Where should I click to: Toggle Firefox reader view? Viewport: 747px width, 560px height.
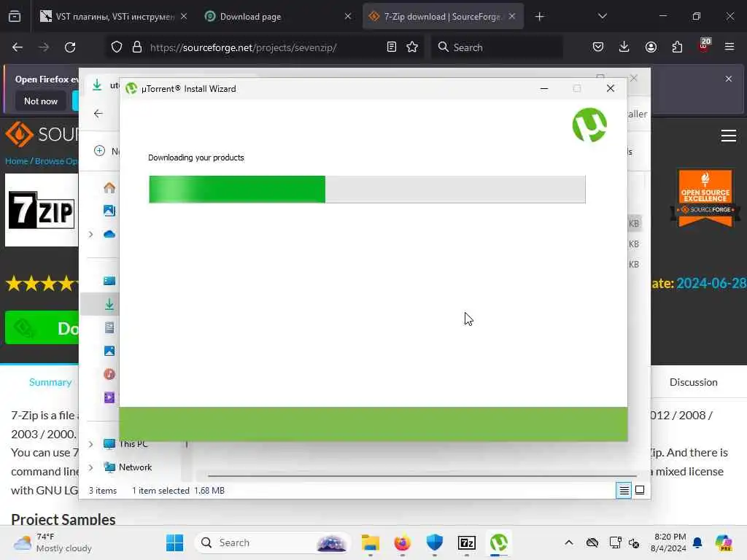392,47
